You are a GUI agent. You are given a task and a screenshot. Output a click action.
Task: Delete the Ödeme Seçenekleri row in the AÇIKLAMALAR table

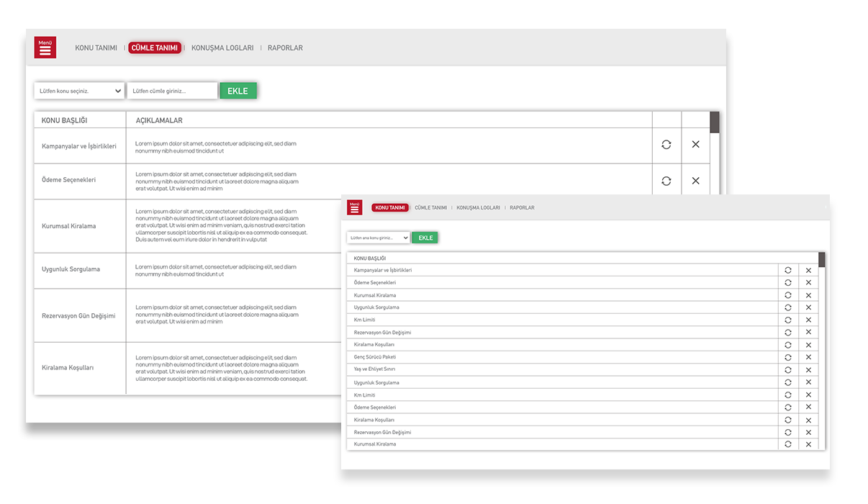[695, 181]
